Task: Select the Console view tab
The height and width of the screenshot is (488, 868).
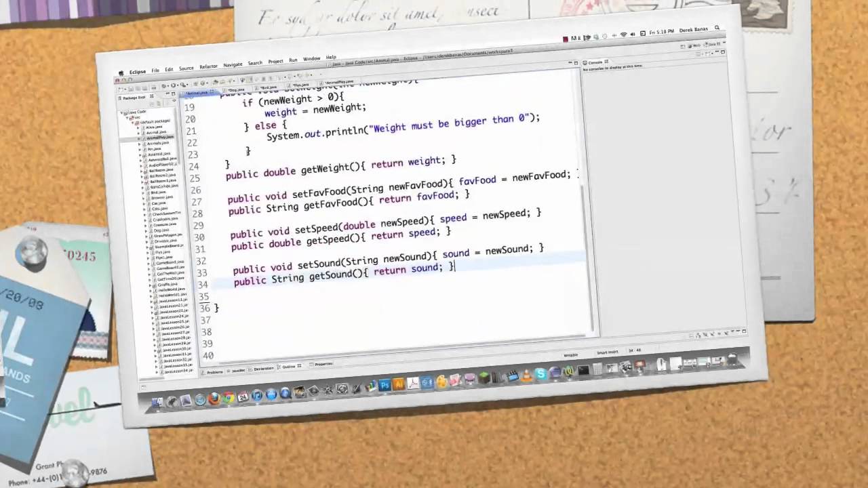Action: tap(595, 62)
